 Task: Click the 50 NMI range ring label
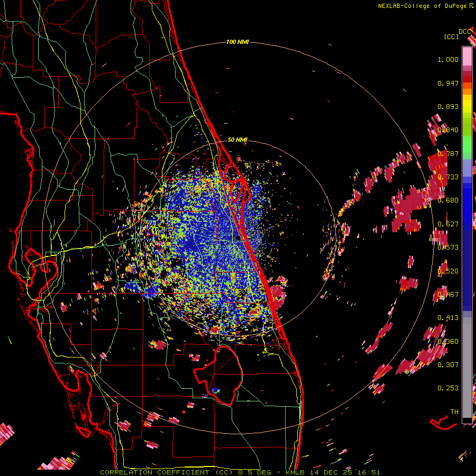pos(237,140)
